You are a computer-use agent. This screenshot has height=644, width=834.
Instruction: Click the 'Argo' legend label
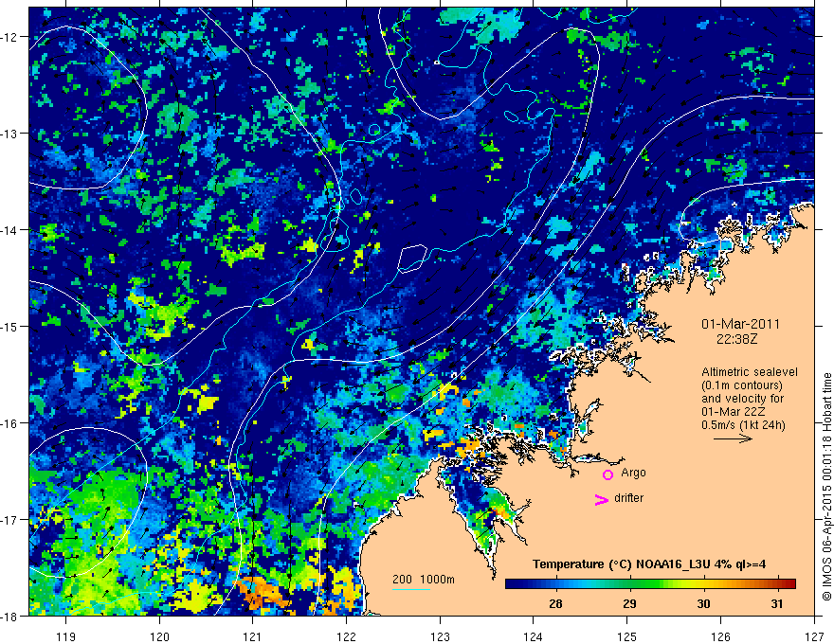[633, 473]
